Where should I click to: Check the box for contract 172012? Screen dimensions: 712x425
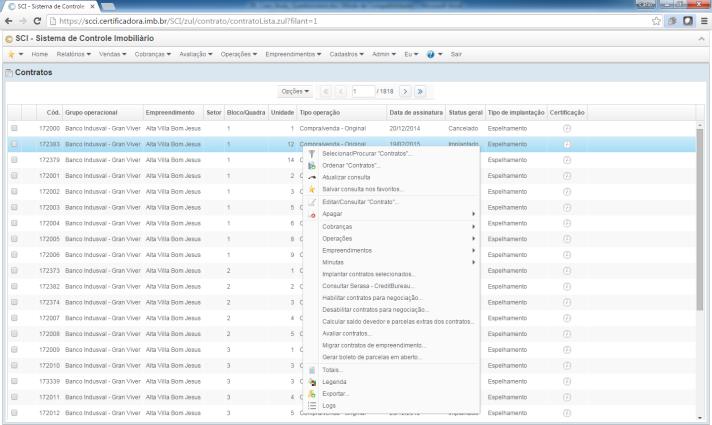point(14,413)
